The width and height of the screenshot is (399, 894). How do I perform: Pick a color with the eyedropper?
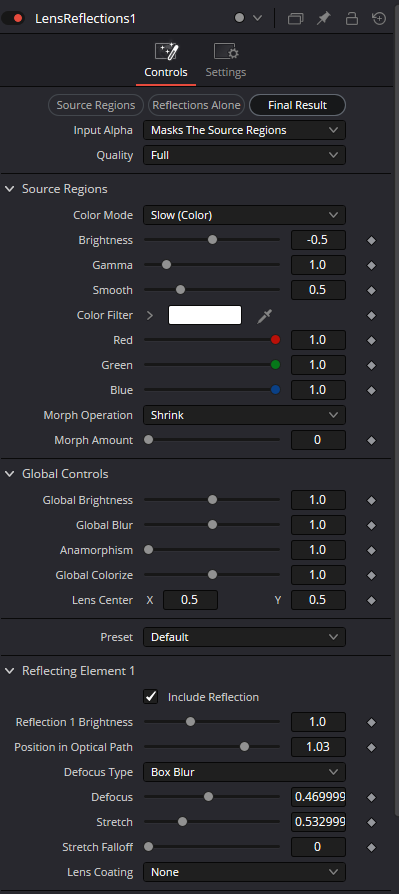(x=264, y=316)
